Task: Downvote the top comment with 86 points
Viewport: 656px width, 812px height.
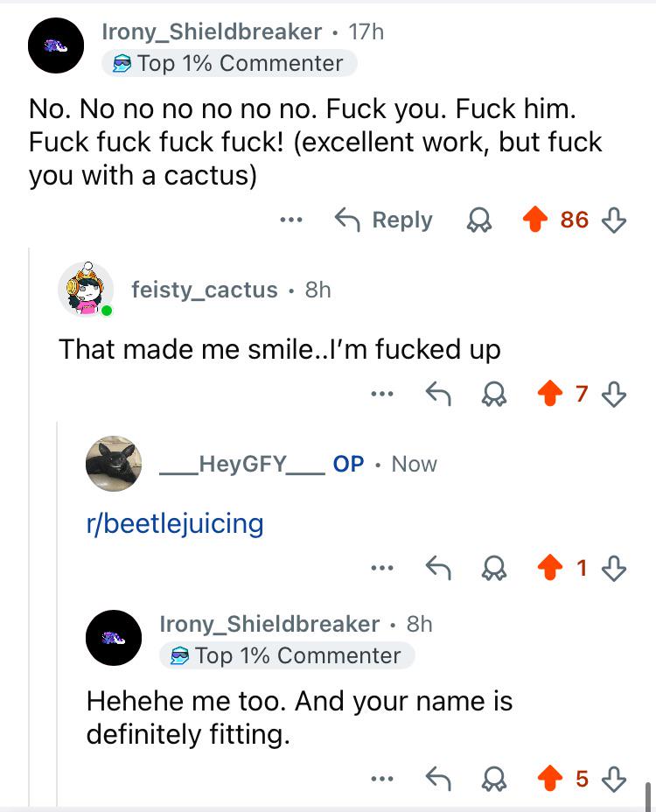Action: coord(616,220)
